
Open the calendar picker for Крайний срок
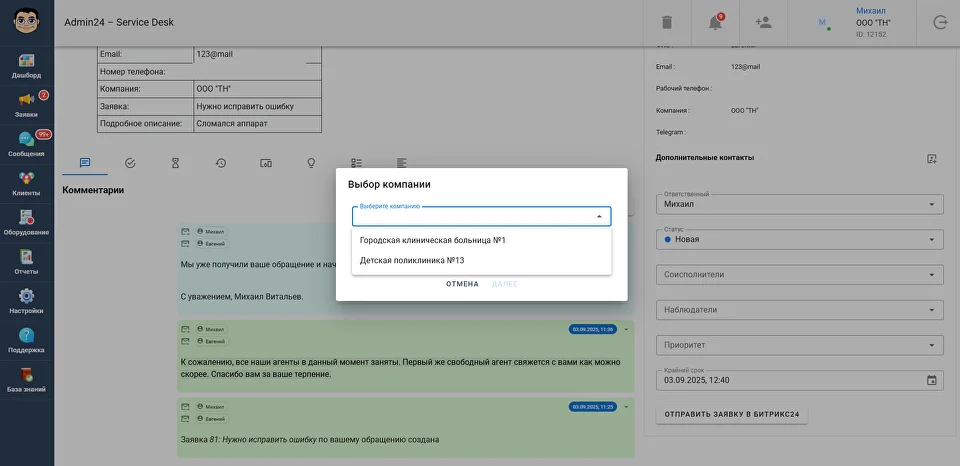coord(932,380)
